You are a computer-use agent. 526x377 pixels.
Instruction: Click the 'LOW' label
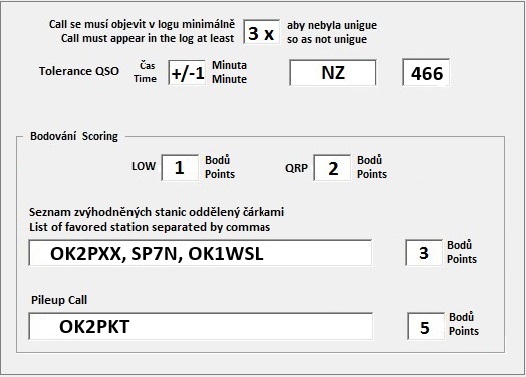tap(144, 166)
